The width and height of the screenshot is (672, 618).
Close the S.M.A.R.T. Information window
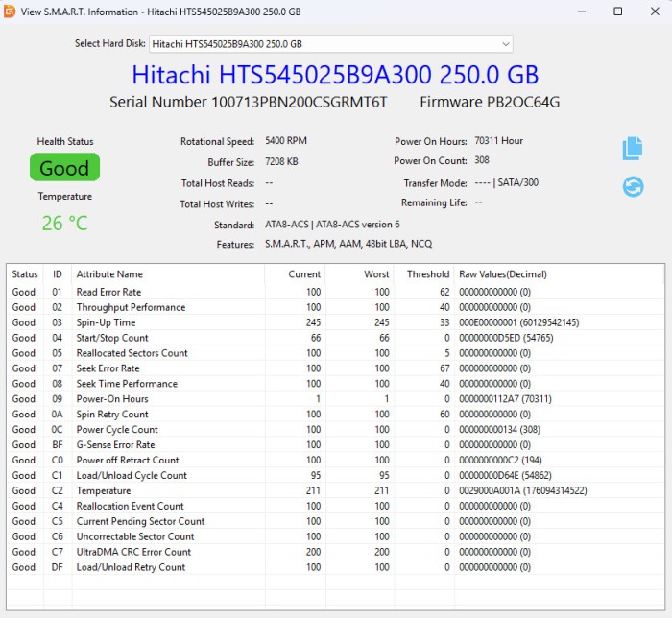coord(655,12)
